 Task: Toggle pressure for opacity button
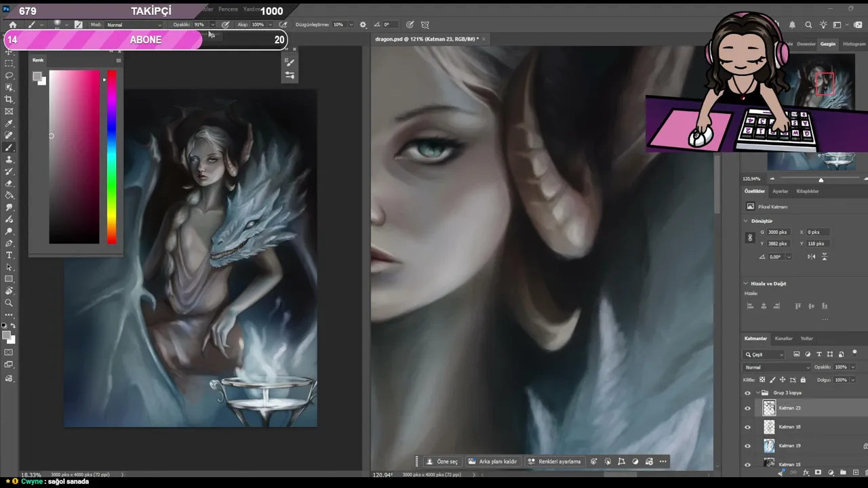pos(225,25)
